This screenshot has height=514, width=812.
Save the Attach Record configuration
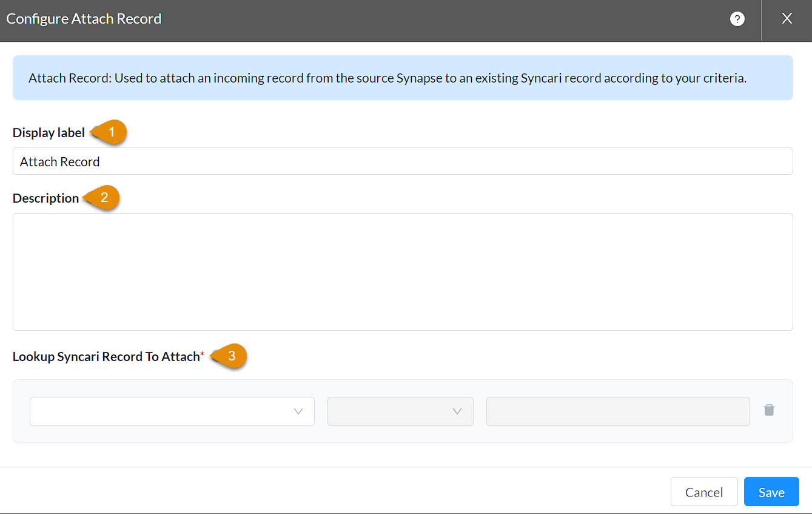[771, 492]
